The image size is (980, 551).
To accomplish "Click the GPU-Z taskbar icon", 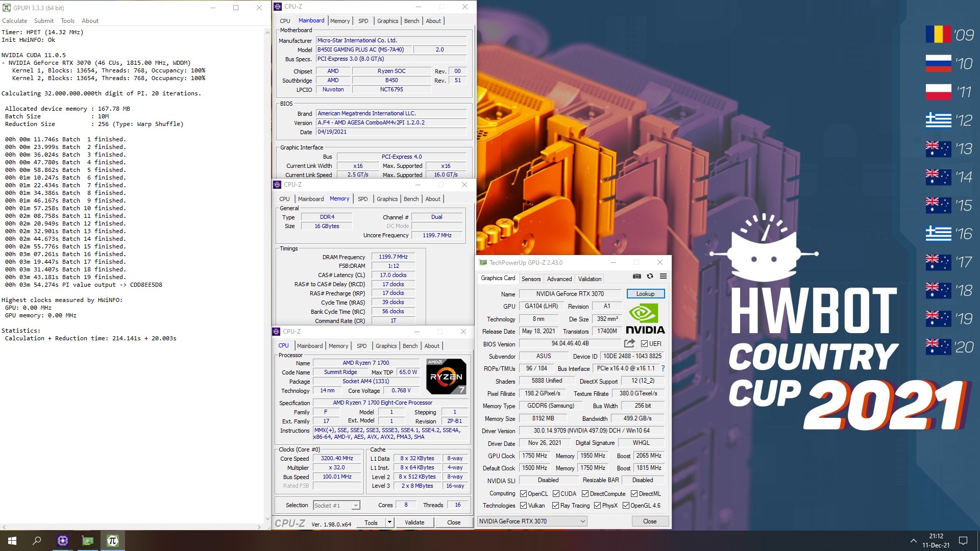I will tap(88, 541).
